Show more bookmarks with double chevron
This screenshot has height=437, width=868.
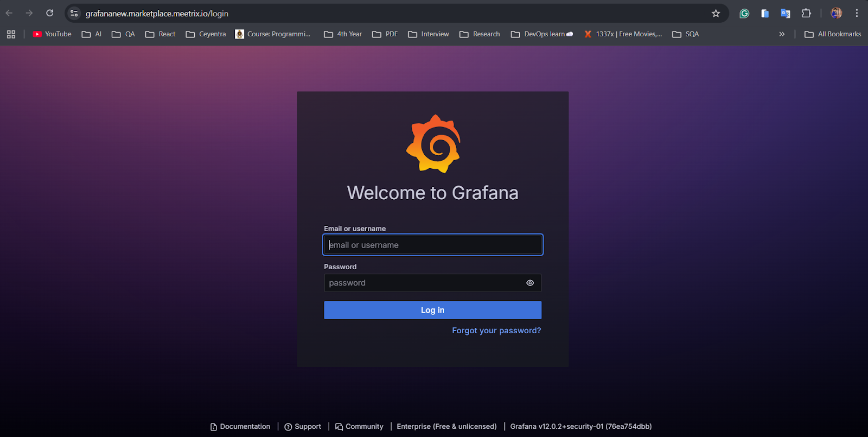[782, 34]
